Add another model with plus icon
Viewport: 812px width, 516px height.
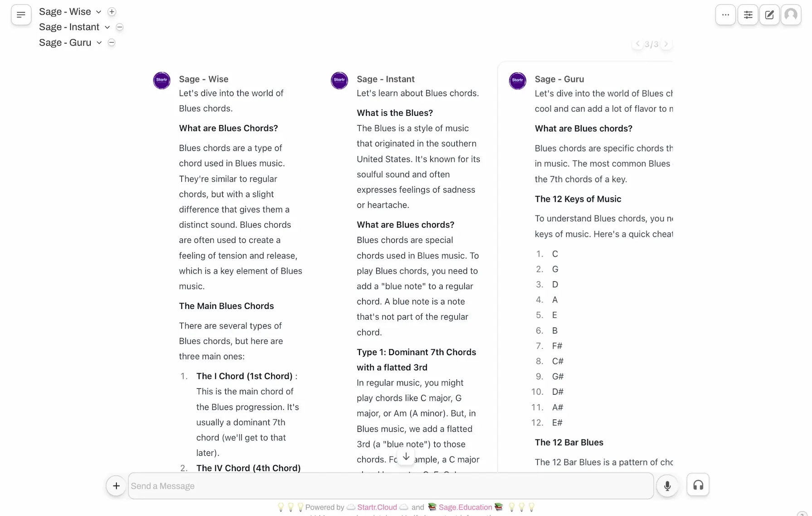(112, 12)
